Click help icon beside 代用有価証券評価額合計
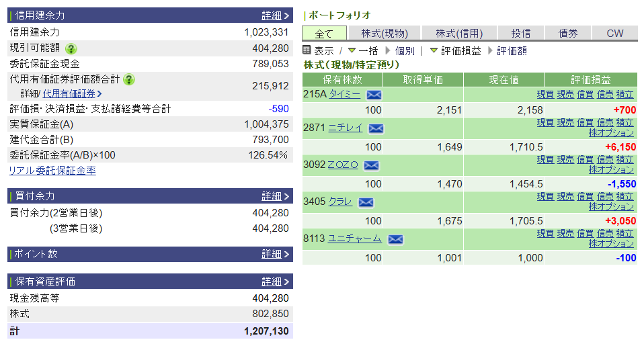The height and width of the screenshot is (346, 644). (x=129, y=80)
